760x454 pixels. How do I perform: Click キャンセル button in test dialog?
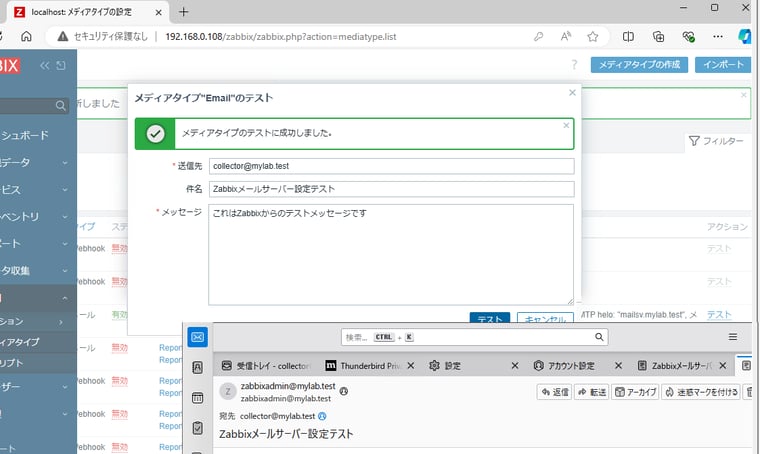545,318
